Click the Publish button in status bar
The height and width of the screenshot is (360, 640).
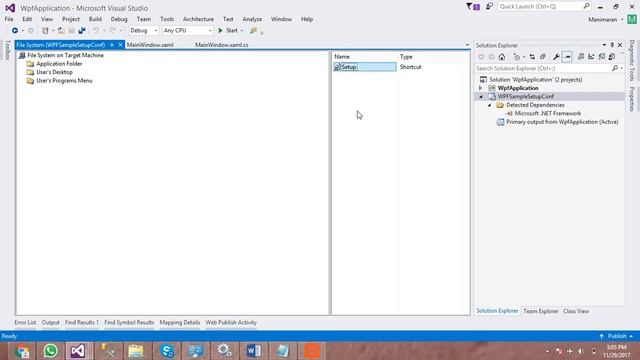(x=617, y=336)
